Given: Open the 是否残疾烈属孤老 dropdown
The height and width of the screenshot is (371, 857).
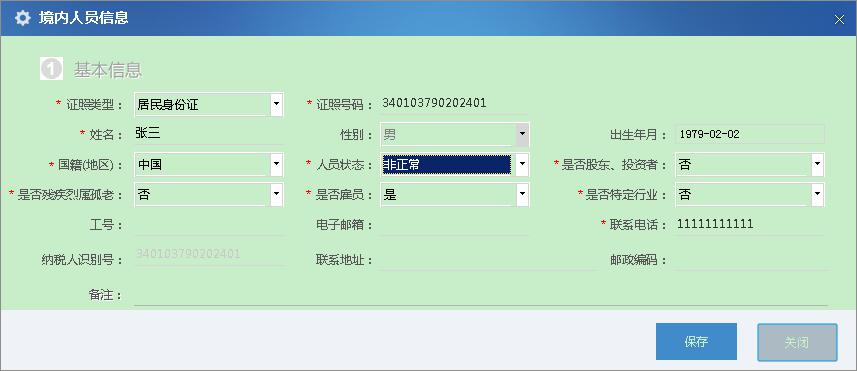Looking at the screenshot, I should (x=277, y=194).
